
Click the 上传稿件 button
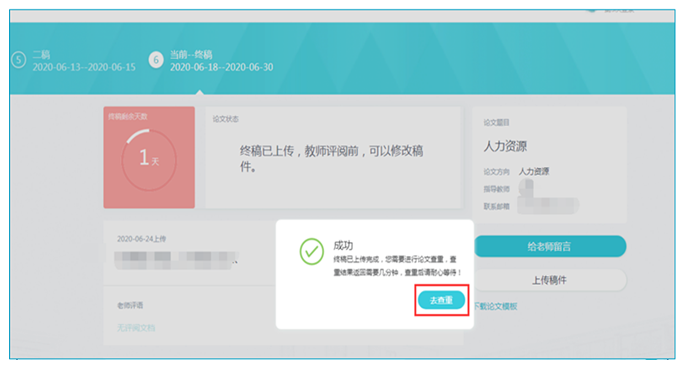550,280
